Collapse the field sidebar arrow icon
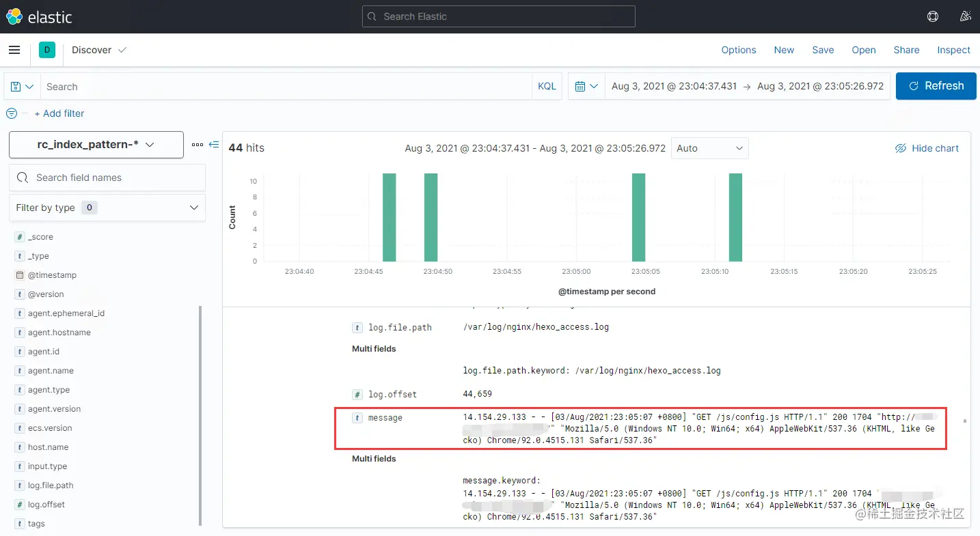The image size is (980, 536). point(214,145)
